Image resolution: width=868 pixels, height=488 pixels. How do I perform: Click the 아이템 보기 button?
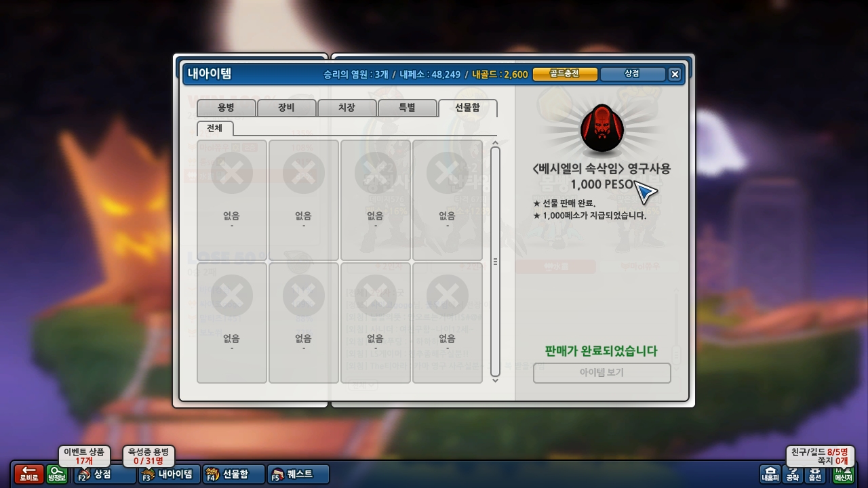[602, 373]
